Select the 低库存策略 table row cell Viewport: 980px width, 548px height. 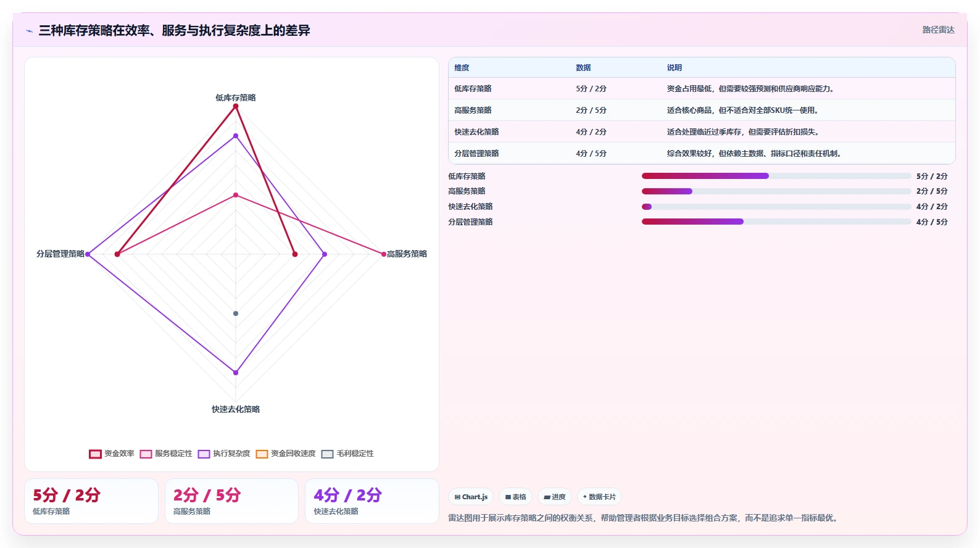[473, 89]
